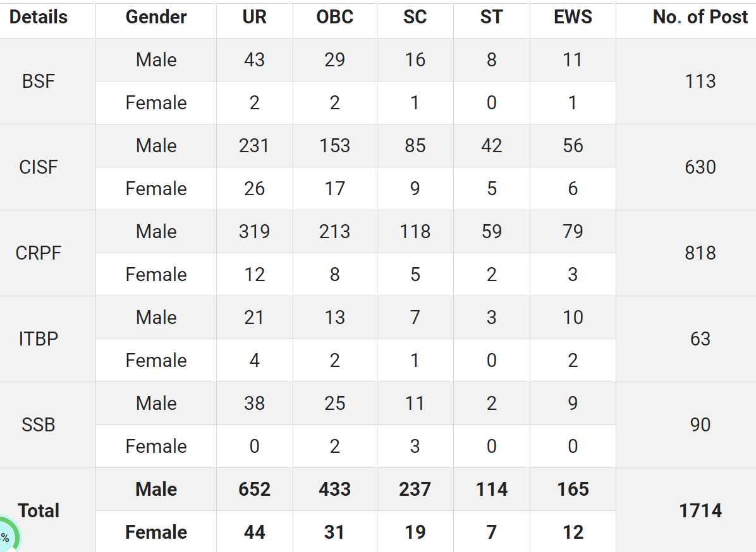Select the Gender column header
Image resolution: width=756 pixels, height=552 pixels.
click(156, 17)
